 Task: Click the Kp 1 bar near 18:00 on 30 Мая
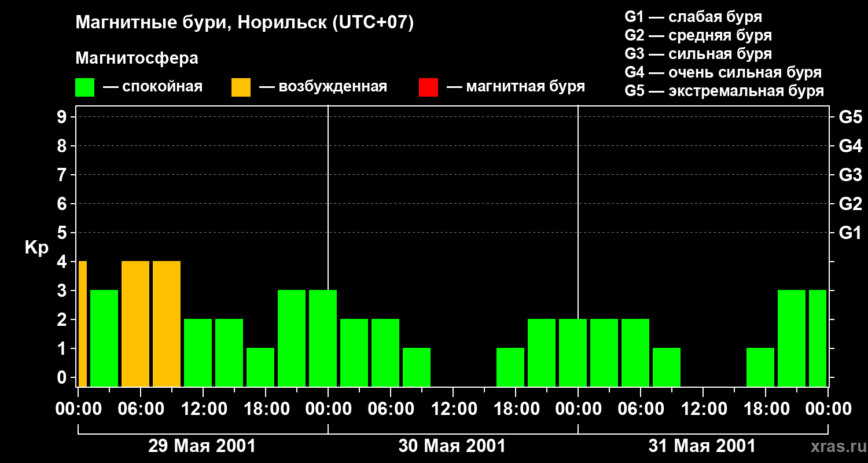point(510,367)
